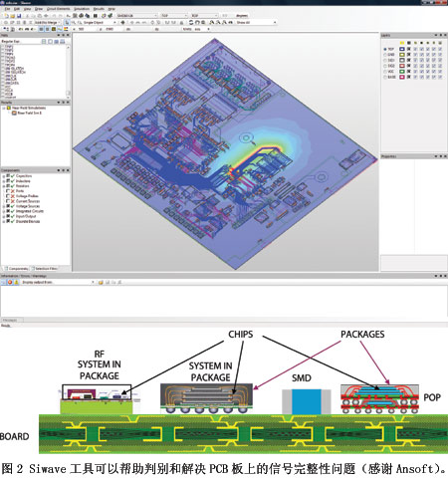Open the Results menu

tap(99, 9)
